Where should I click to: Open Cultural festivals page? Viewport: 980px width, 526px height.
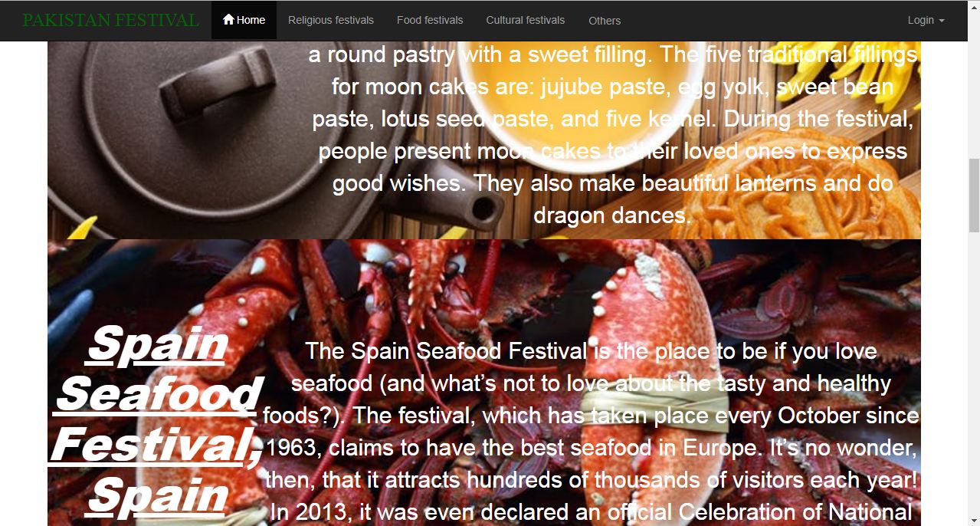(526, 20)
